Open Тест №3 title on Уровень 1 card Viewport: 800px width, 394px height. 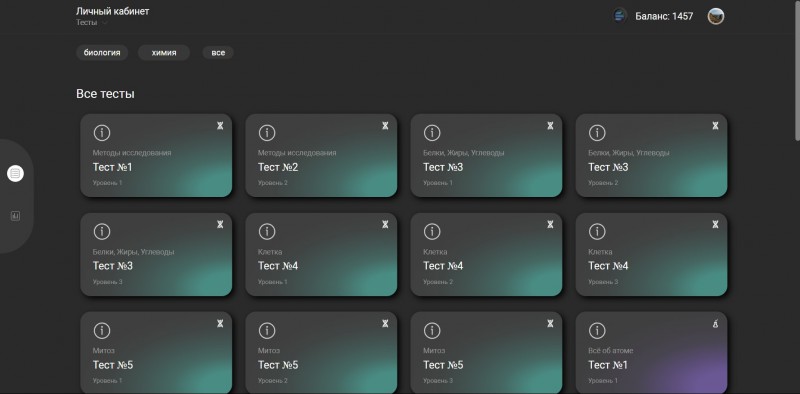[443, 167]
